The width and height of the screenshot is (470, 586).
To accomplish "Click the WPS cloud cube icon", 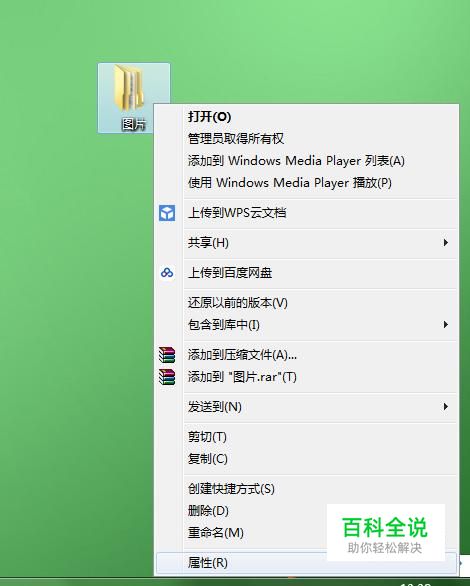I will pyautogui.click(x=167, y=213).
